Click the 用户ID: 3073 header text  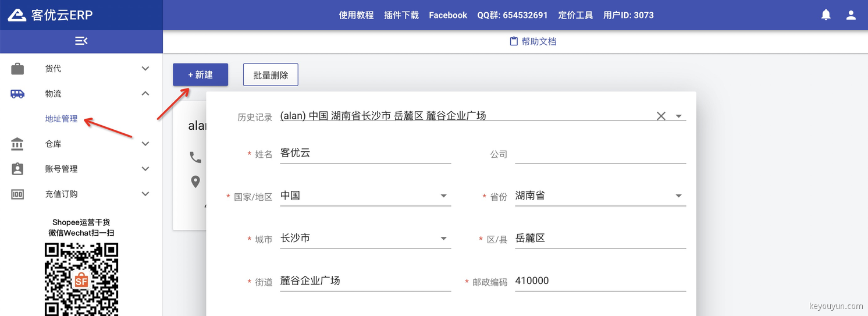(x=628, y=15)
